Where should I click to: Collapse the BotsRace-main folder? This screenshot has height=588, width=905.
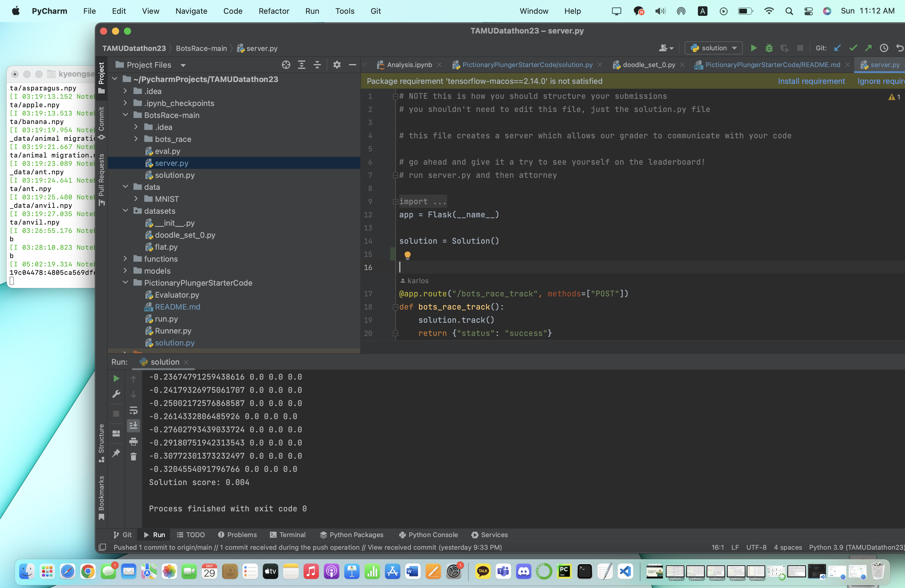click(x=125, y=115)
